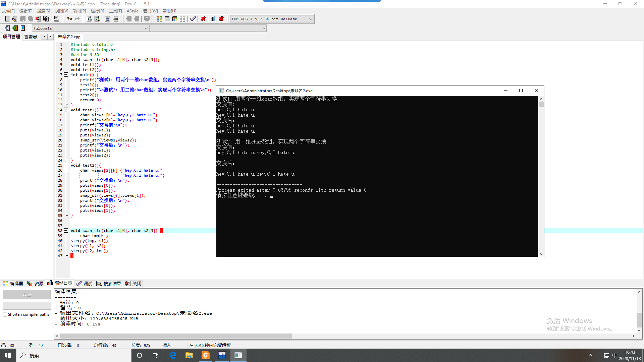
Task: Open the empty function list dropdown
Action: [x=263, y=28]
